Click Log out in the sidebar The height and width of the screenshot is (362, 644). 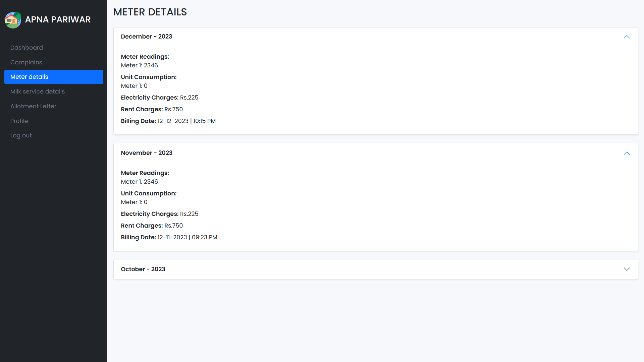(21, 135)
